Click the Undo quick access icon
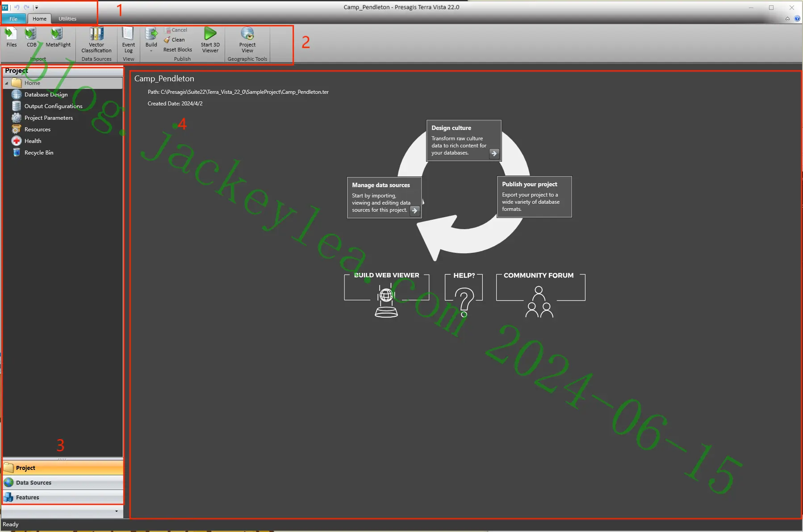Viewport: 803px width, 532px height. point(17,7)
